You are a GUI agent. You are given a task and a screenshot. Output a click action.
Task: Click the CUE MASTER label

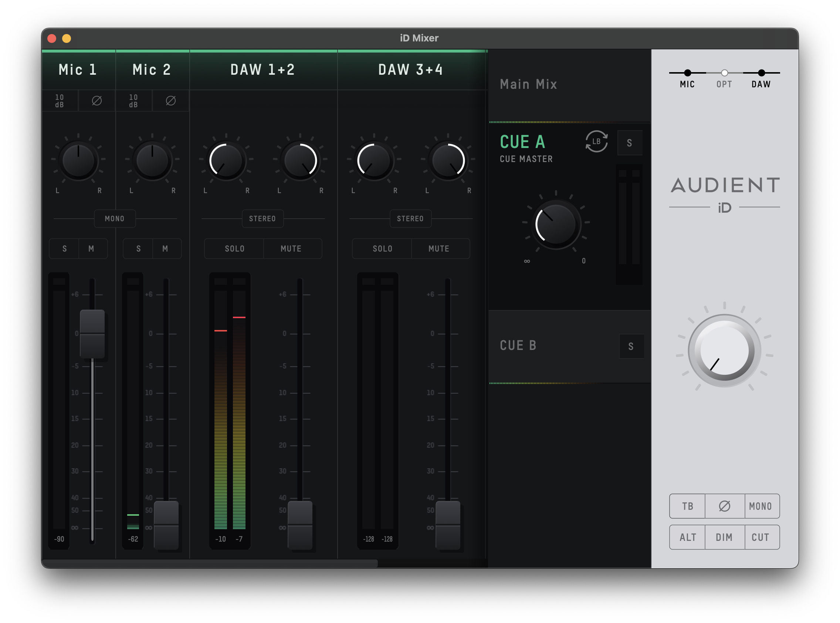(x=526, y=159)
